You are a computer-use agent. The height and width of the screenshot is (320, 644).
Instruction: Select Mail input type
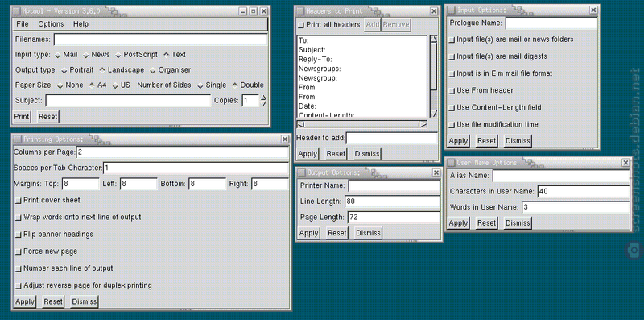click(x=66, y=55)
